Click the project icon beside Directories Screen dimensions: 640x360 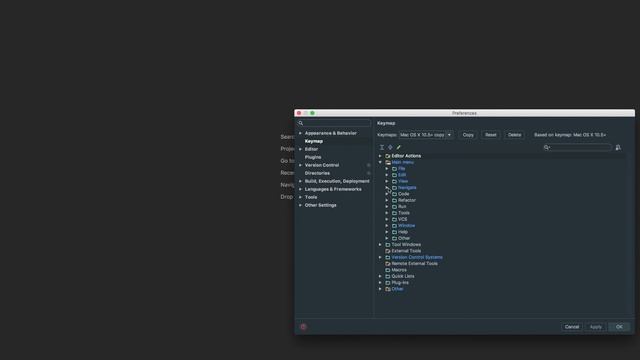coord(369,173)
